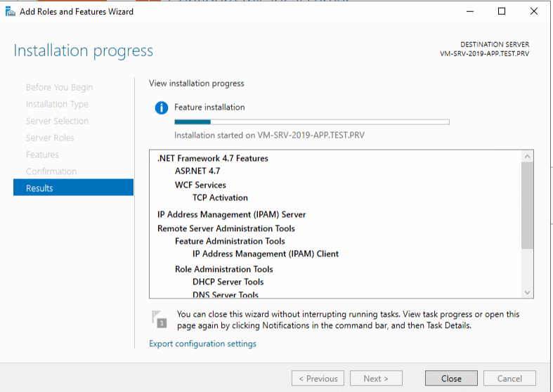
Task: Click the wizard icon in title bar
Action: [x=11, y=12]
